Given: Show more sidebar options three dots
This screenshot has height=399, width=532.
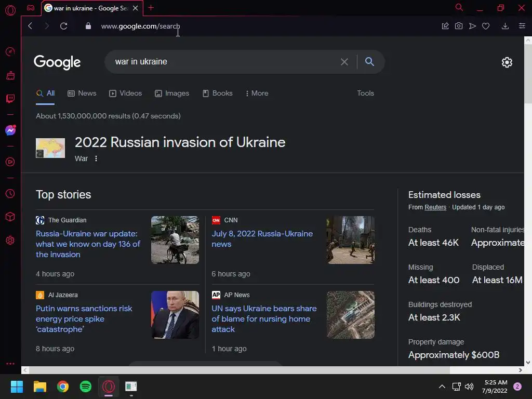Looking at the screenshot, I should coord(10,363).
